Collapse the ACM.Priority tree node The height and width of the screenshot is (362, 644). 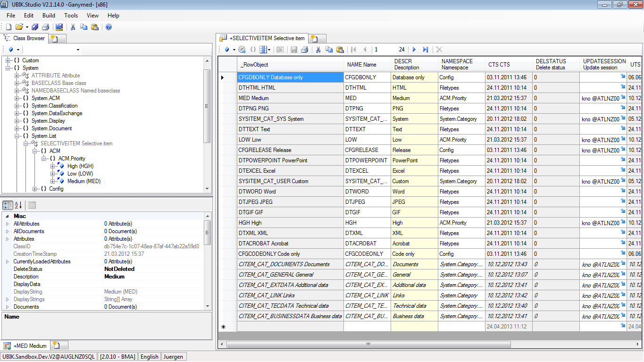pyautogui.click(x=44, y=159)
